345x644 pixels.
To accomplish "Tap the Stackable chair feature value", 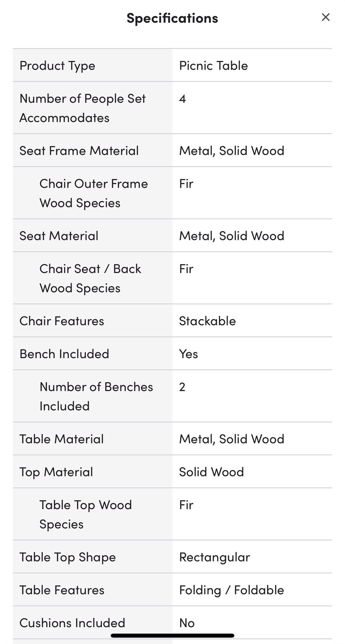I will 207,321.
